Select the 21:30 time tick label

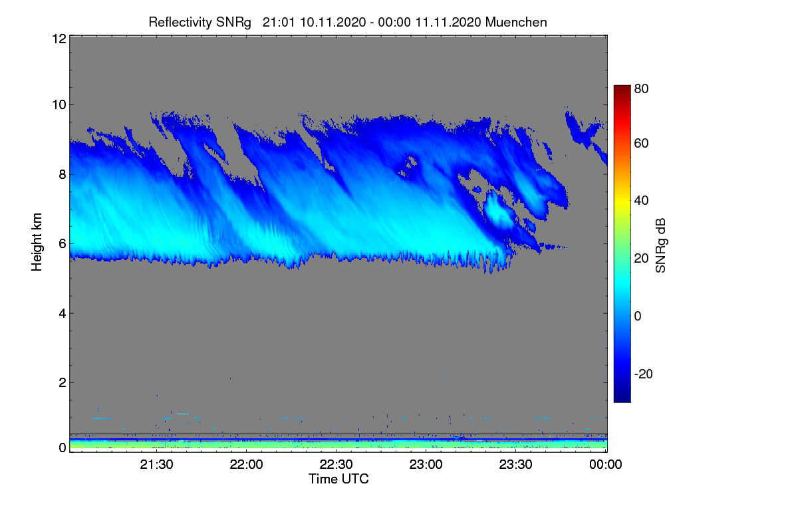tap(156, 465)
